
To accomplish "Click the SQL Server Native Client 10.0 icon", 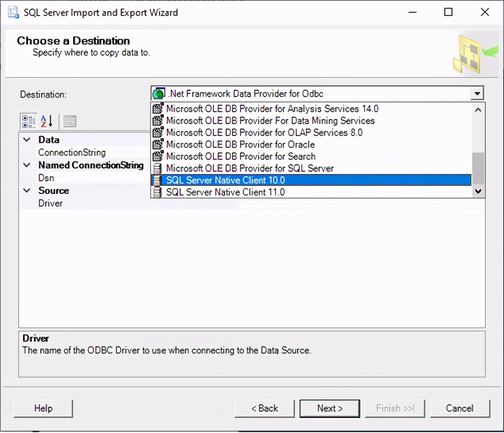I will 158,180.
